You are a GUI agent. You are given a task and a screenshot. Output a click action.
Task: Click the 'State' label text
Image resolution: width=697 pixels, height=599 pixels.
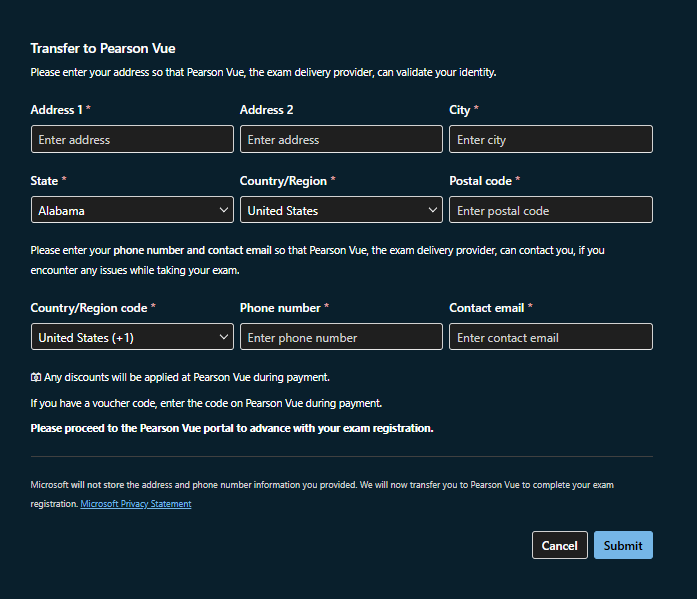(x=44, y=181)
